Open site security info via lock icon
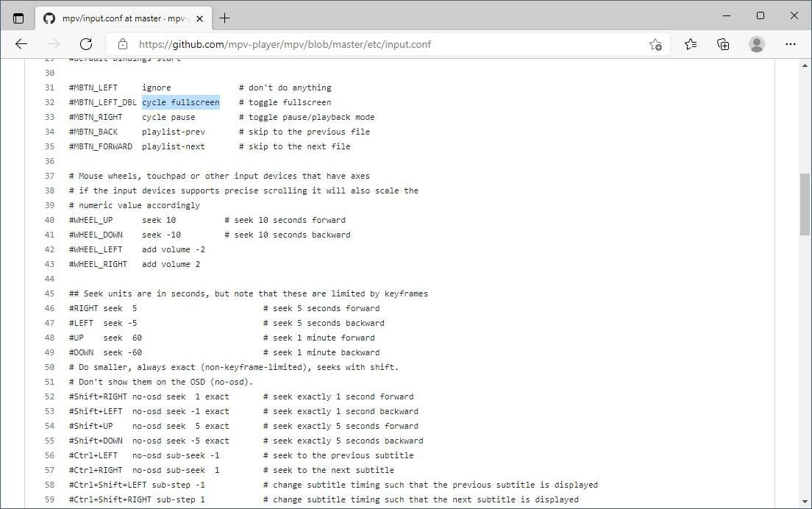Viewport: 812px width, 509px height. (x=121, y=44)
